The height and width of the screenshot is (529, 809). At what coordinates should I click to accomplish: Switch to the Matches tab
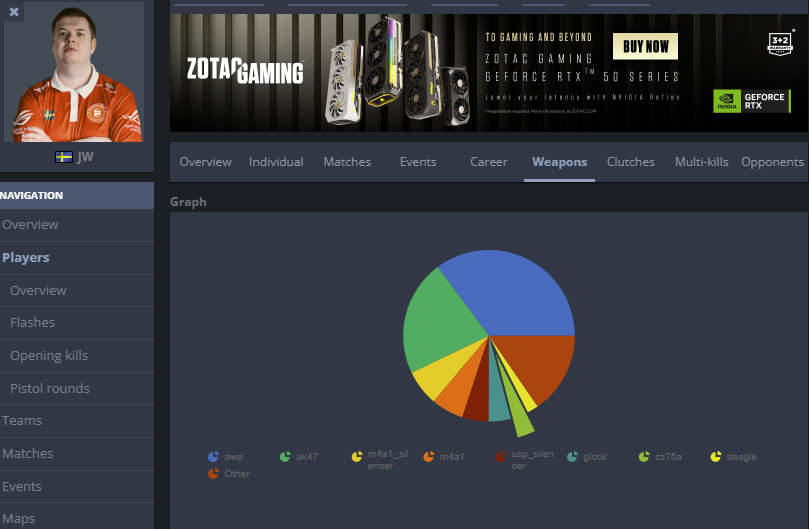(347, 162)
